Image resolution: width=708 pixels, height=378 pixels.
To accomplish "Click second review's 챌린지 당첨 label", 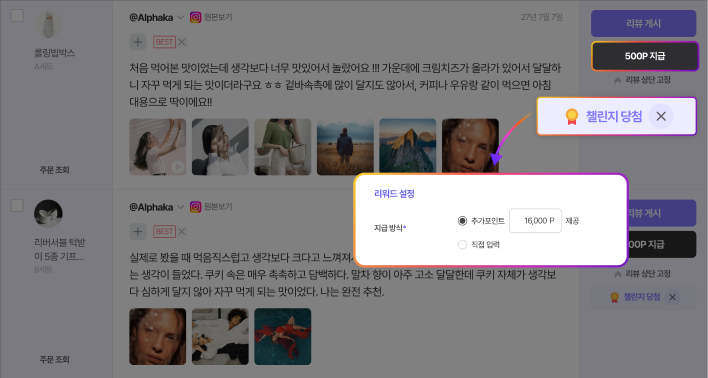I will tap(642, 297).
